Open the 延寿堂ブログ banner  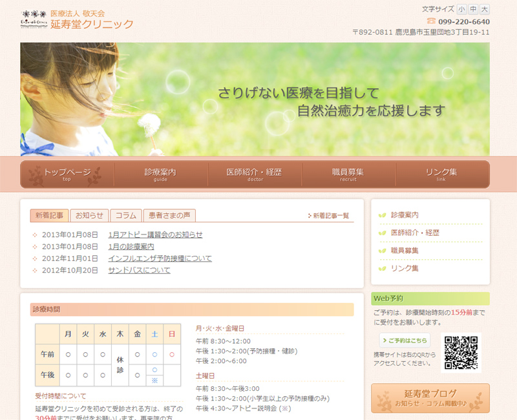[430, 398]
